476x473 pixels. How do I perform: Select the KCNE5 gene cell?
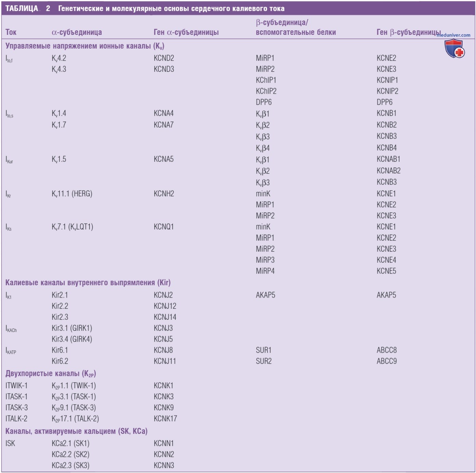coord(386,271)
